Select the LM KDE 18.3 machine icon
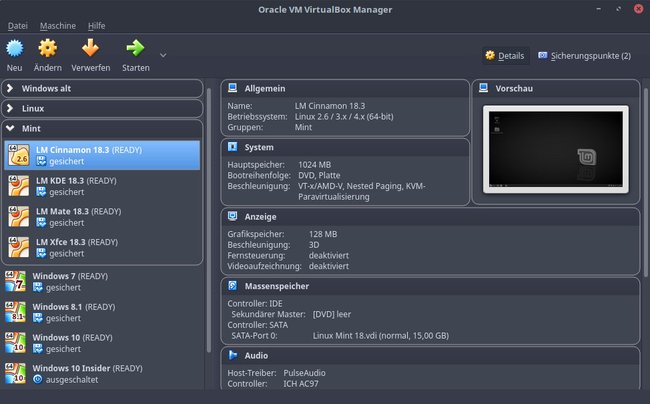Screen dimensions: 650x404 coord(19,186)
